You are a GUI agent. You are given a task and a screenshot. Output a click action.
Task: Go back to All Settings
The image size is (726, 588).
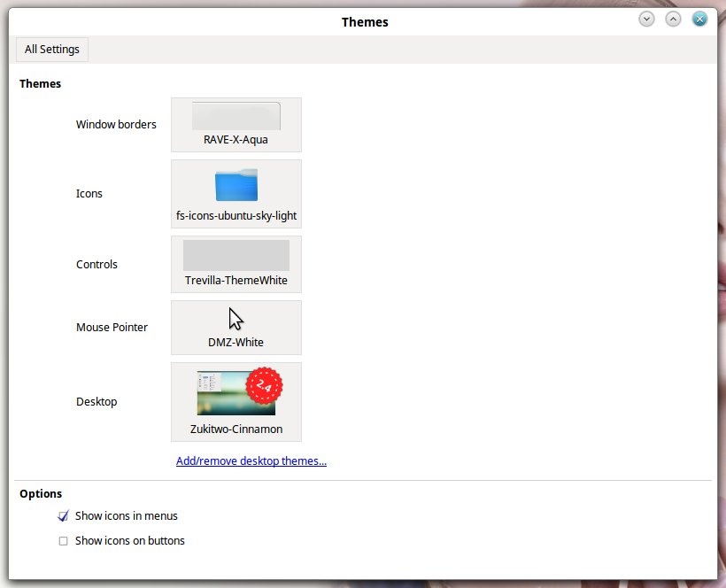click(x=52, y=49)
